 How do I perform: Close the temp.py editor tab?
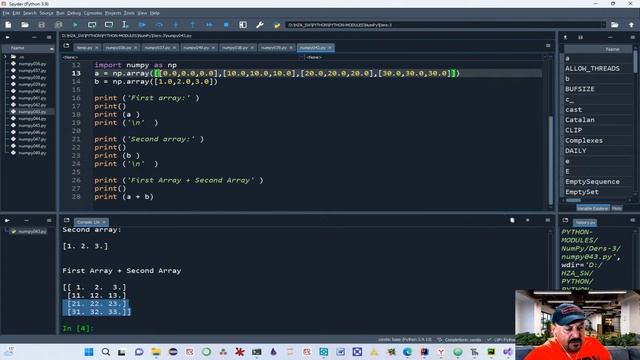97,48
